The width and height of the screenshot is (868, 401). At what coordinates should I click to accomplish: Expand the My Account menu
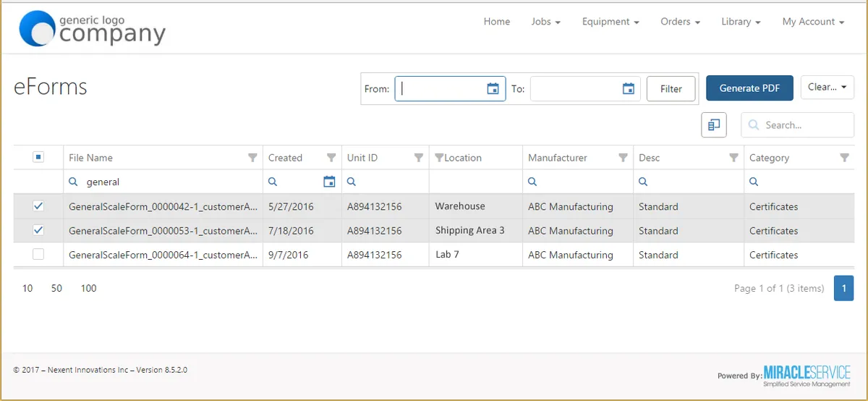pos(813,22)
